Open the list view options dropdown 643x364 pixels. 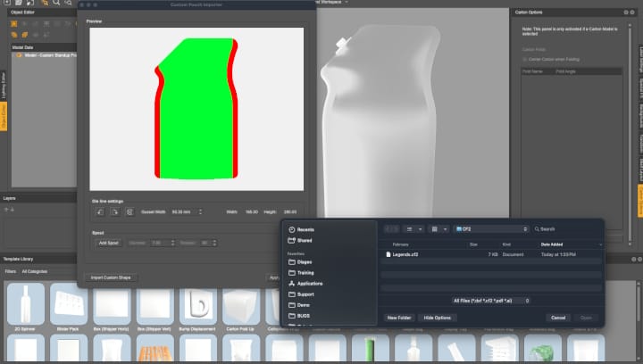[415, 229]
